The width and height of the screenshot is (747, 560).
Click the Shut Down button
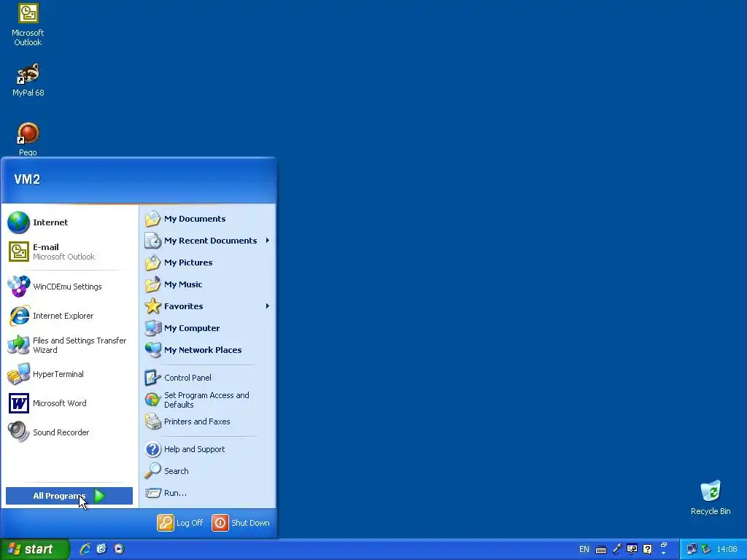pyautogui.click(x=241, y=523)
